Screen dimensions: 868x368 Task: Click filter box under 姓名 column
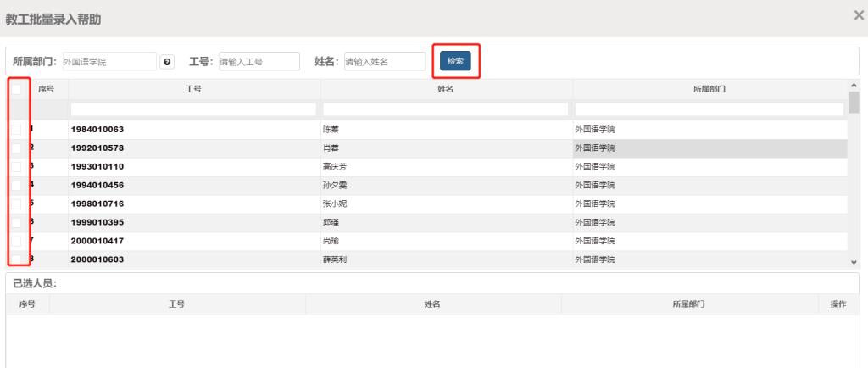click(x=445, y=109)
